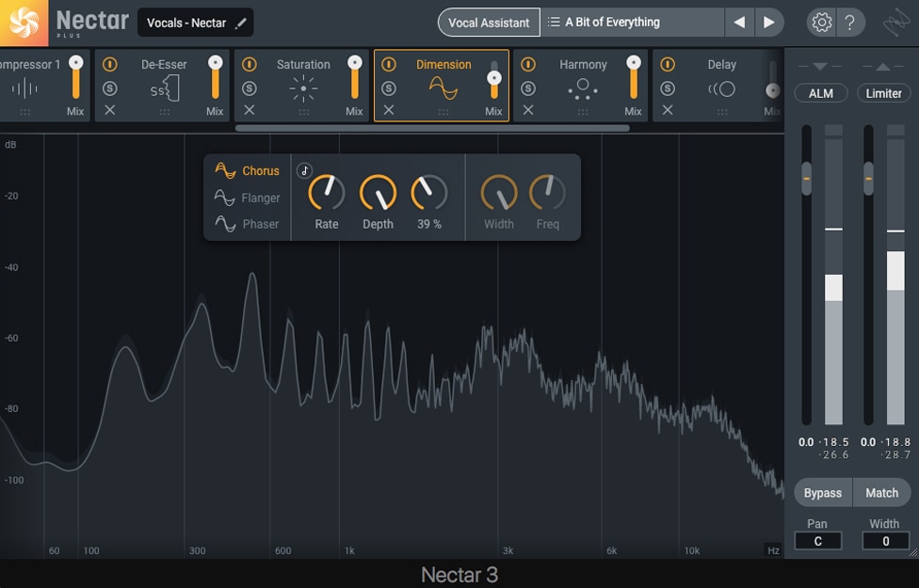Click the window resize grip corner

coord(913,552)
